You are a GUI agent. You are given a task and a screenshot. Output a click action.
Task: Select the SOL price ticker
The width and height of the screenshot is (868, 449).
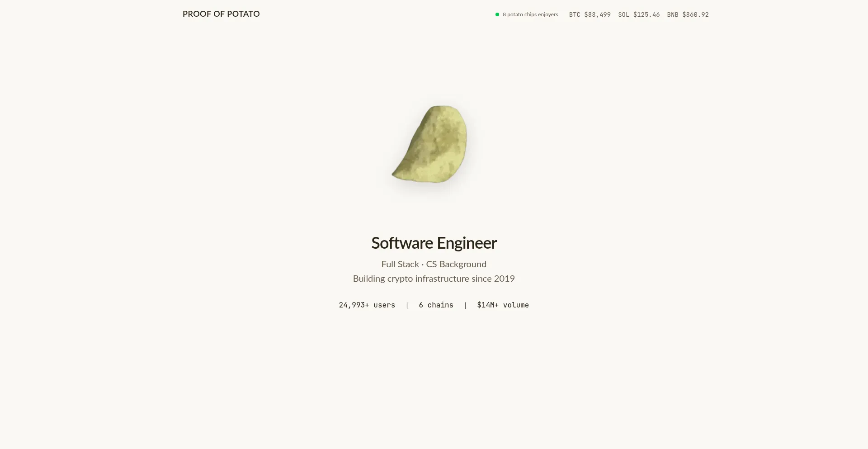click(639, 14)
